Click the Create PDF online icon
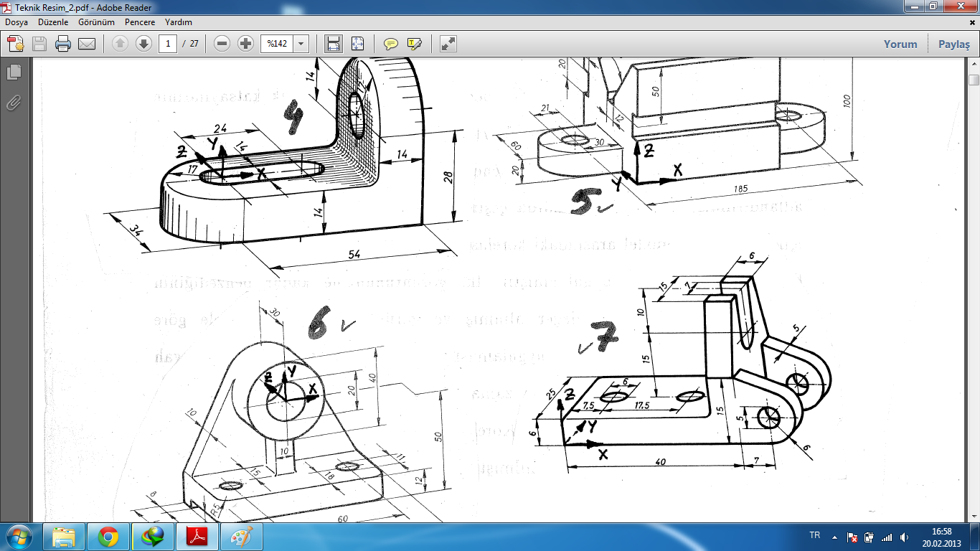The width and height of the screenshot is (980, 551). tap(16, 44)
